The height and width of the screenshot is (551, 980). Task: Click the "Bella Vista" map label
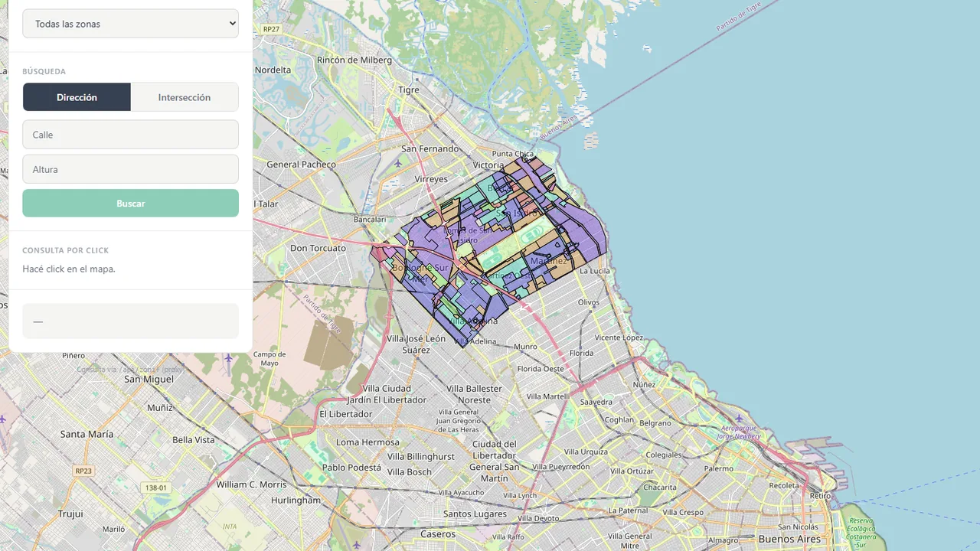click(194, 440)
